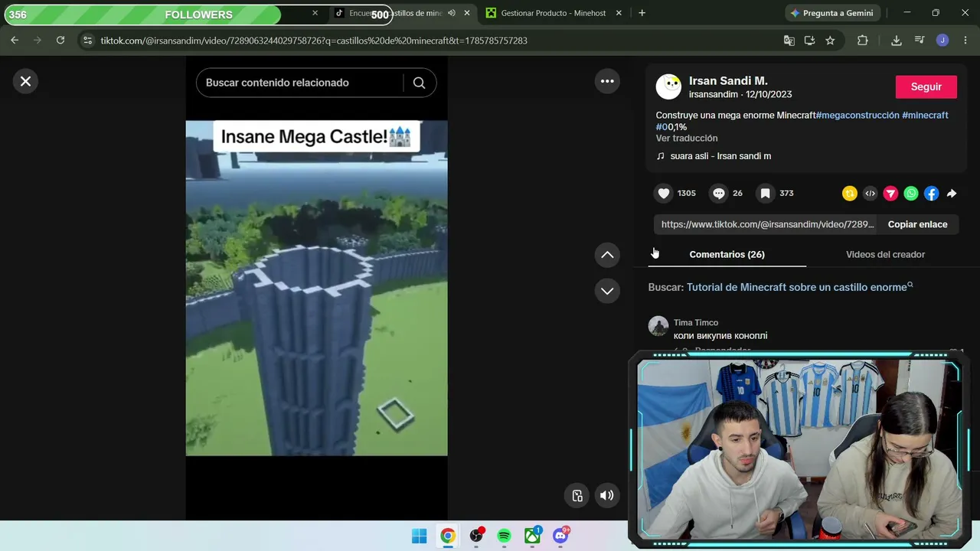
Task: Click commenter name Tima Timco
Action: 696,323
